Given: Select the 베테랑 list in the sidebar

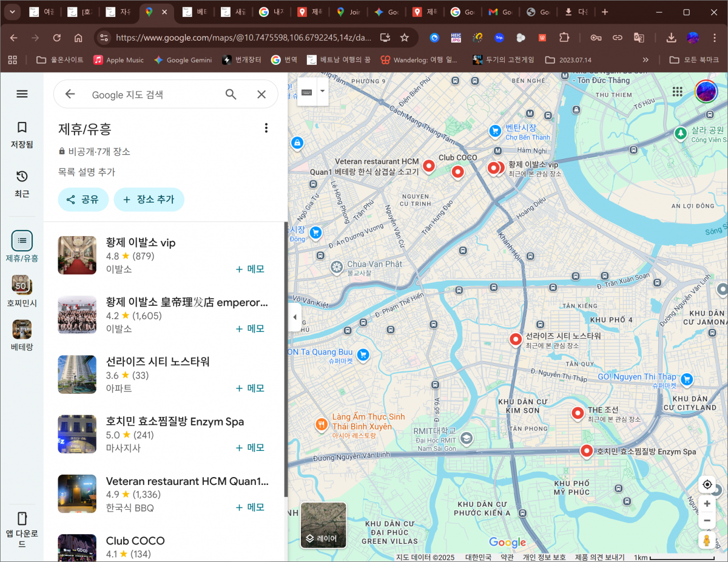Looking at the screenshot, I should [x=22, y=336].
